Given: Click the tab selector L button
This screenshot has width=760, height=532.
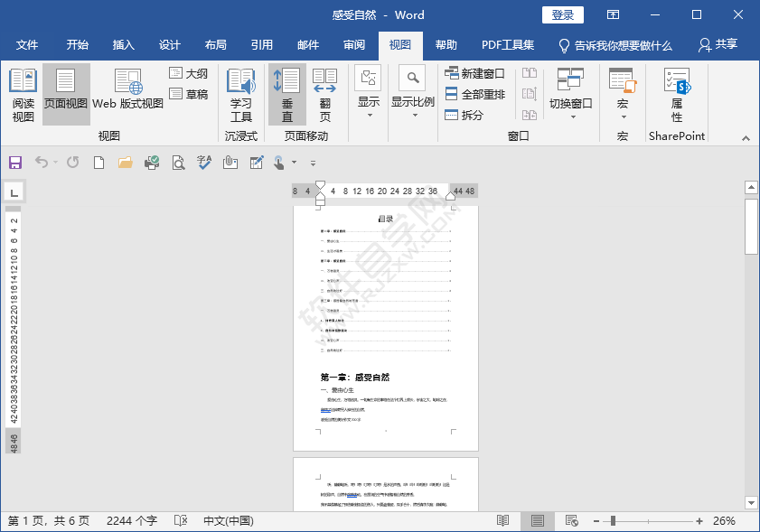Looking at the screenshot, I should point(14,192).
